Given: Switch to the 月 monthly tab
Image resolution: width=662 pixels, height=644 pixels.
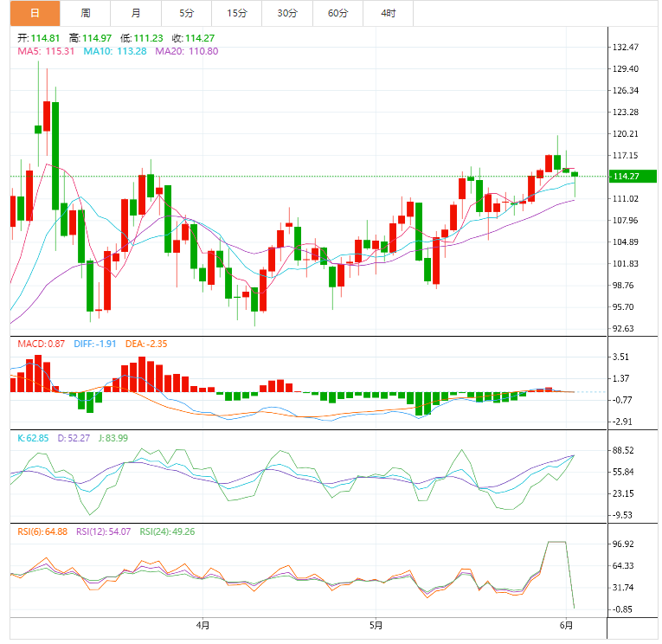Looking at the screenshot, I should coord(136,13).
